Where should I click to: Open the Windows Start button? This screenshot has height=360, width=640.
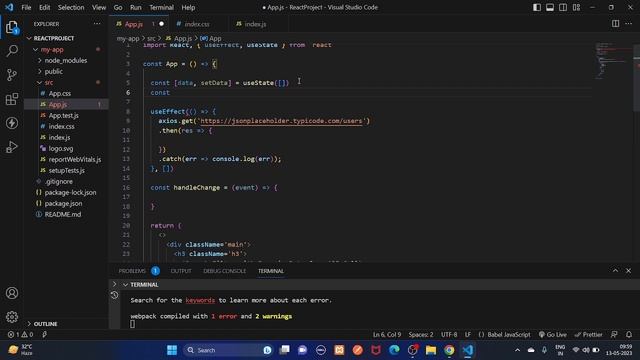(172, 350)
